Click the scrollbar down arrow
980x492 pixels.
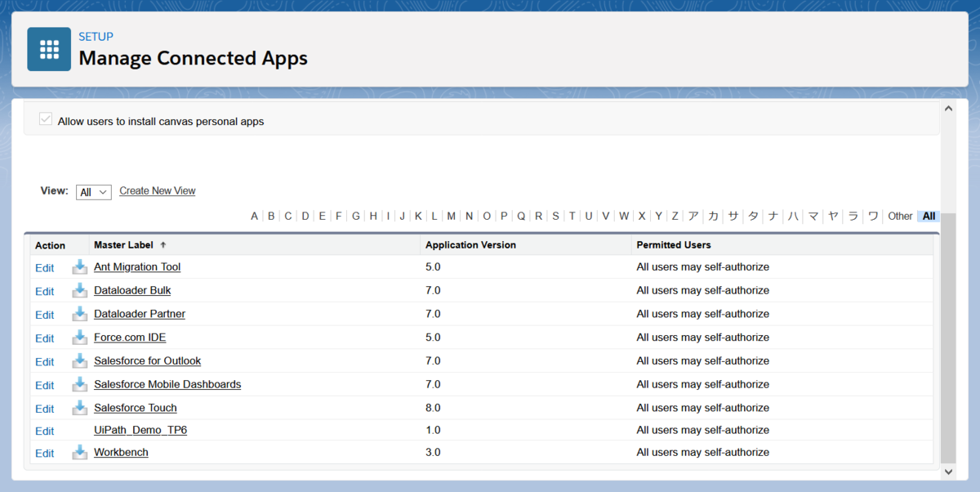pos(948,472)
